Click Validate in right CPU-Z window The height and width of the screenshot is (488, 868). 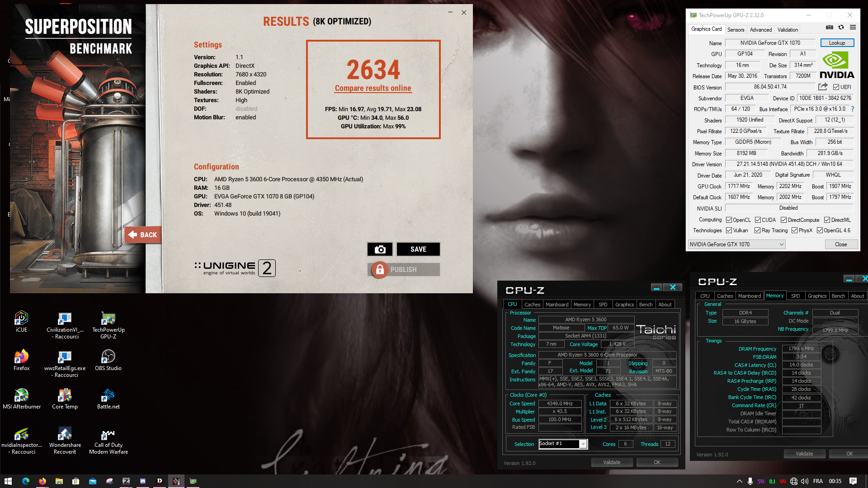point(804,454)
